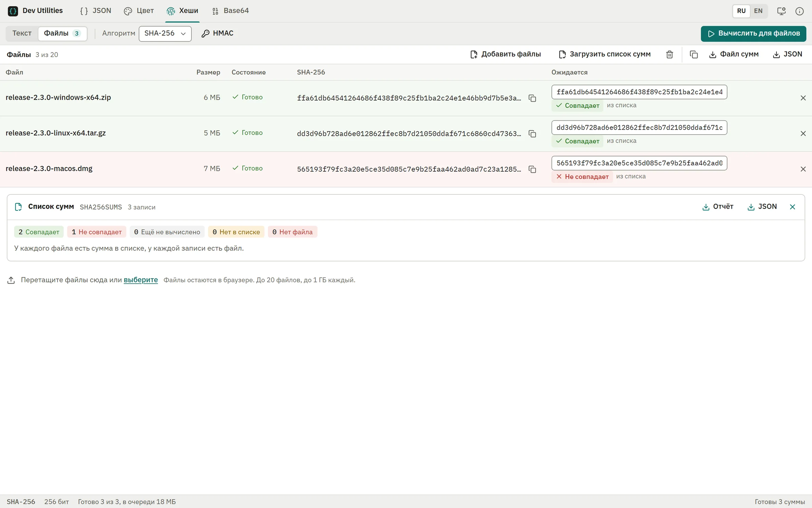Viewport: 812px width, 508px height.
Task: Copy SHA-256 hash of release-2.3.0-linux-x64.tar.gz
Action: (x=532, y=134)
